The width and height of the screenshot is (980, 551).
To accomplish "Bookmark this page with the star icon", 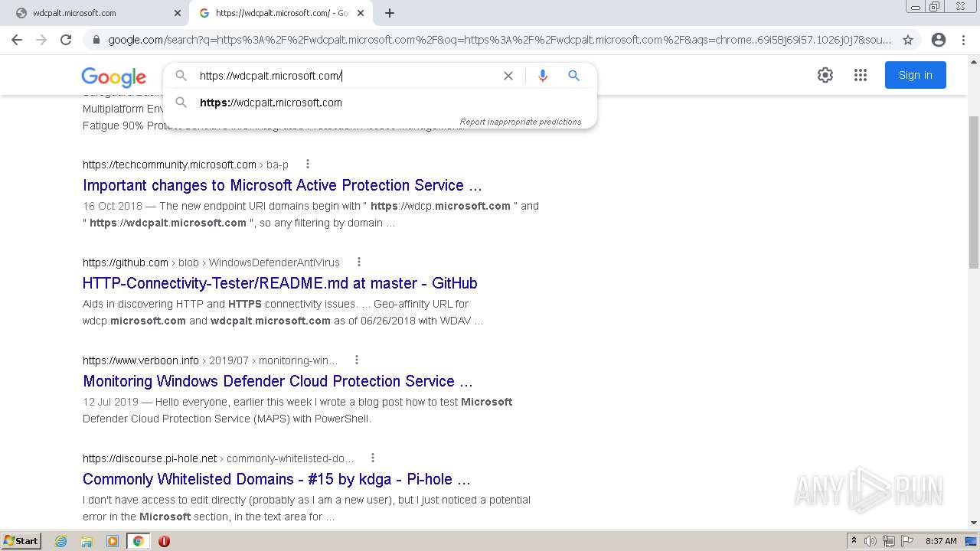I will point(908,40).
